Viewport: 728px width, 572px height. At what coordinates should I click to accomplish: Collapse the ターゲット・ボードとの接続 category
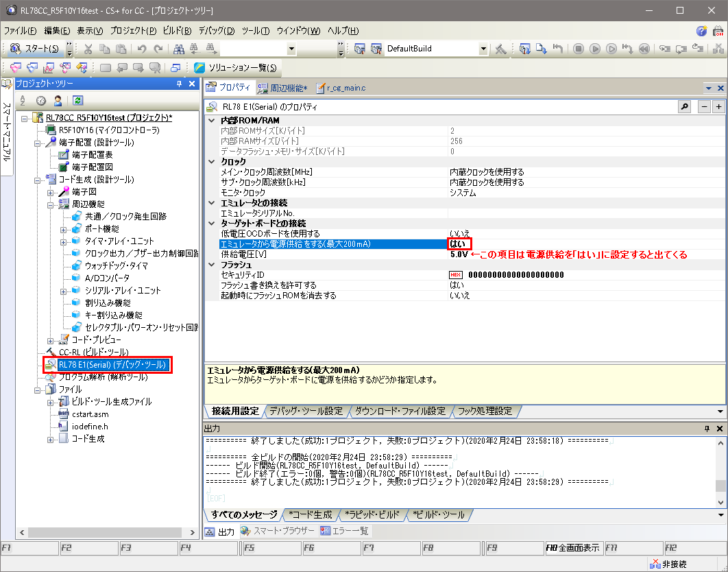(x=212, y=224)
